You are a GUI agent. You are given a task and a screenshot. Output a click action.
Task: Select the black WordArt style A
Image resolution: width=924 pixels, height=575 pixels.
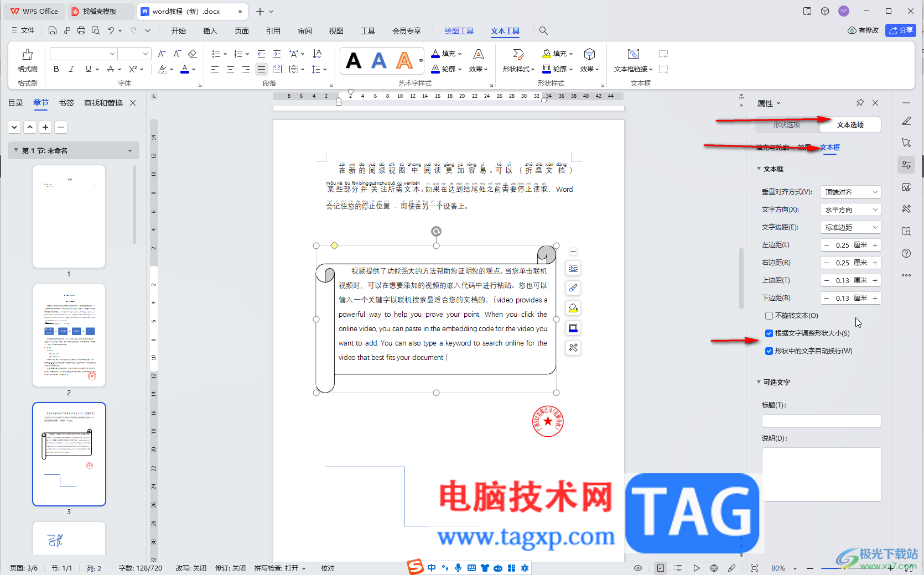tap(354, 60)
